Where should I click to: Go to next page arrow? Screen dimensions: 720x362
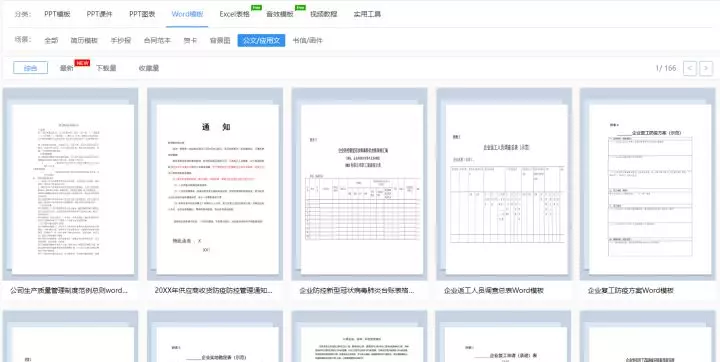point(706,68)
